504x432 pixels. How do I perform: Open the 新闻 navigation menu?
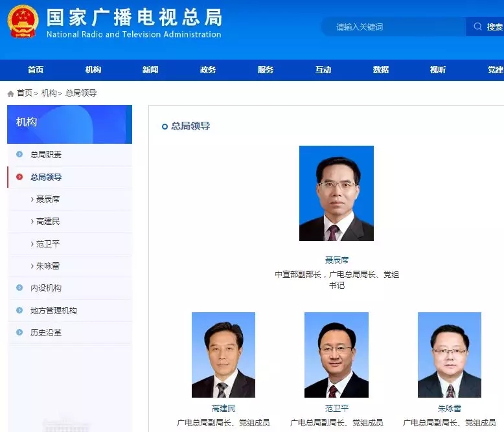[x=150, y=70]
